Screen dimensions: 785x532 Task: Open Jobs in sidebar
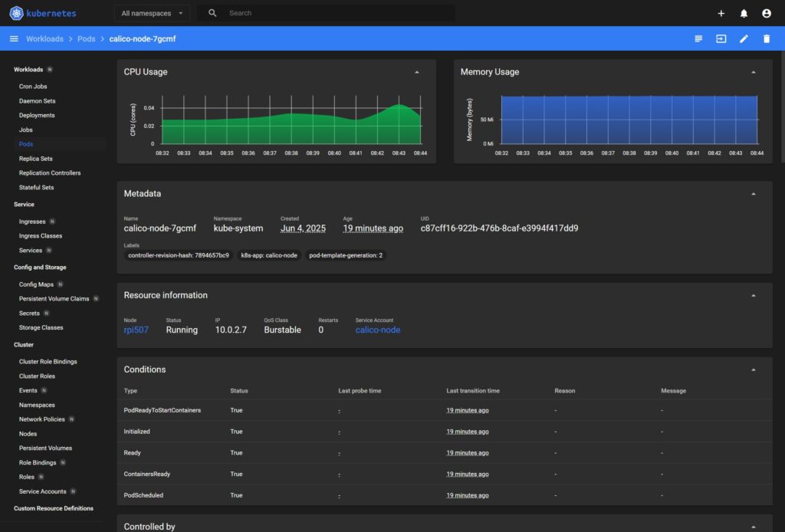click(25, 130)
